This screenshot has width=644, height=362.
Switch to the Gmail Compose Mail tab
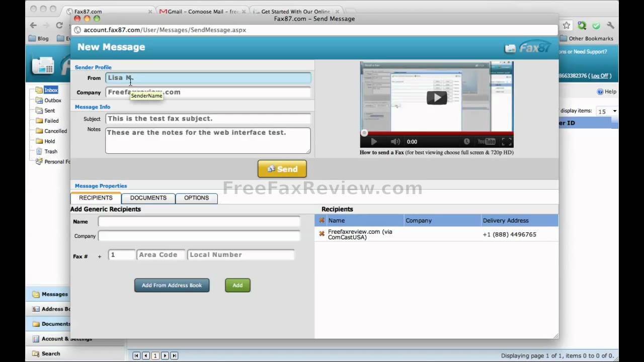203,11
